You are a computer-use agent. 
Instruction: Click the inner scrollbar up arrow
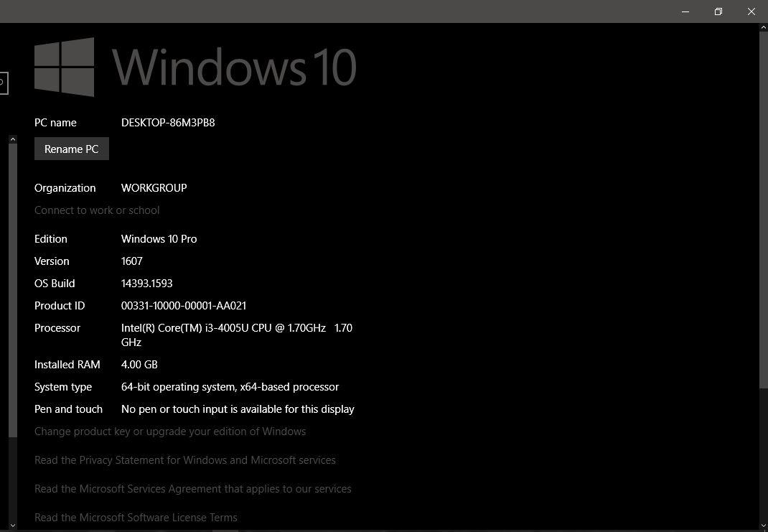(x=13, y=138)
